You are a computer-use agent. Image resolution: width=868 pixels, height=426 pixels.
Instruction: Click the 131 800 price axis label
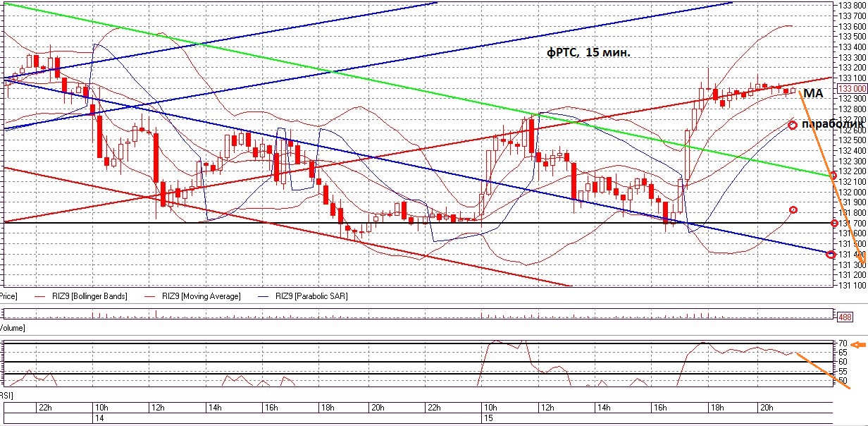coord(851,212)
